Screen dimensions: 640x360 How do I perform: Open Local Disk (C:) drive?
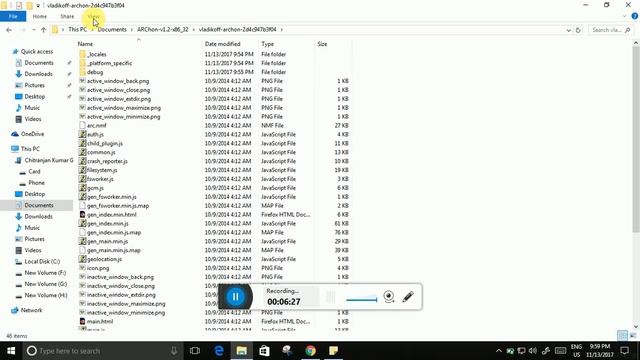(42, 262)
